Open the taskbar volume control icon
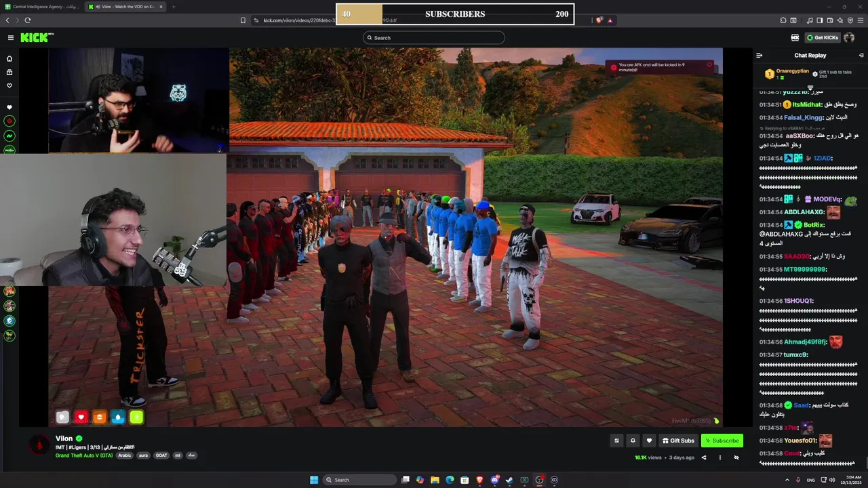Image resolution: width=868 pixels, height=488 pixels. [832, 480]
